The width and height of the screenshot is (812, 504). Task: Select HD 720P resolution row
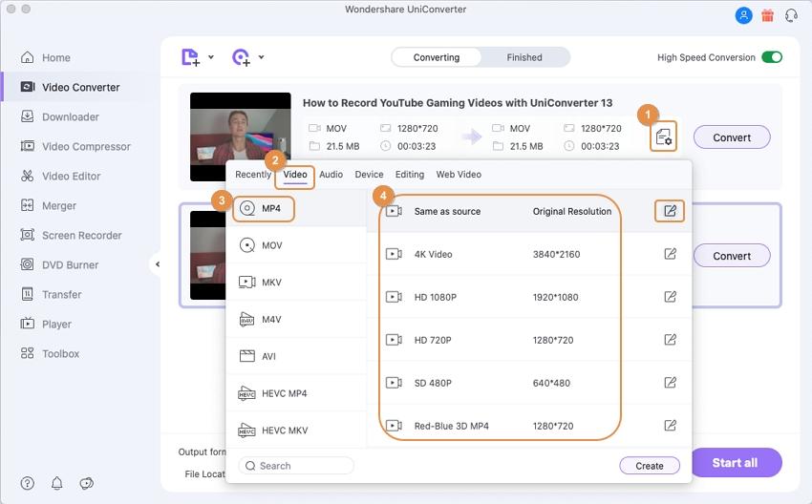tap(529, 340)
